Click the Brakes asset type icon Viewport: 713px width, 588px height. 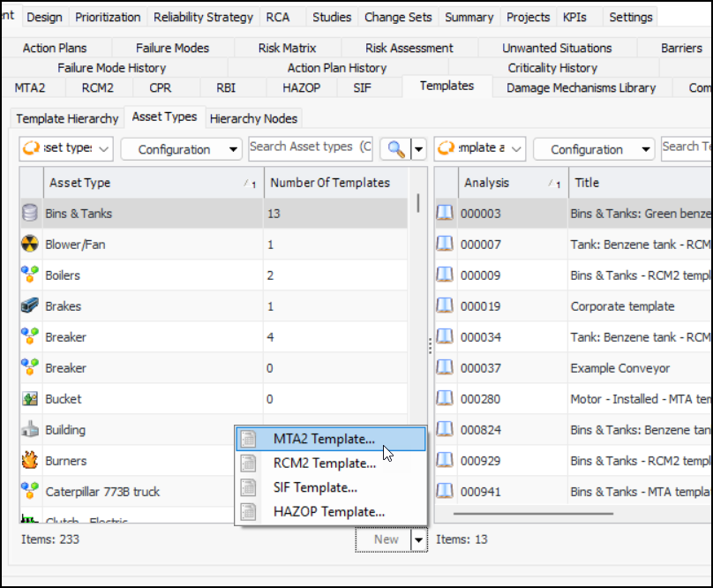[x=31, y=306]
